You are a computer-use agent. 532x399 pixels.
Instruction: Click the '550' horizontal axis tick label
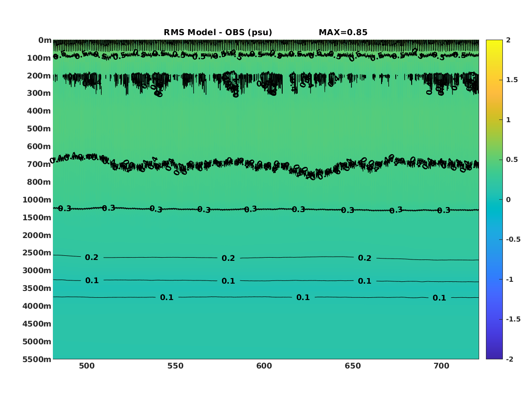(x=176, y=366)
